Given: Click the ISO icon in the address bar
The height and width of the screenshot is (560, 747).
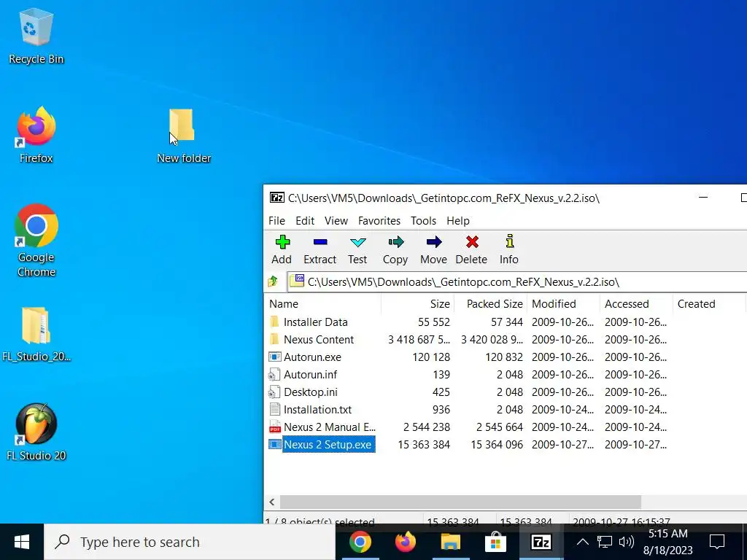Looking at the screenshot, I should click(x=298, y=281).
